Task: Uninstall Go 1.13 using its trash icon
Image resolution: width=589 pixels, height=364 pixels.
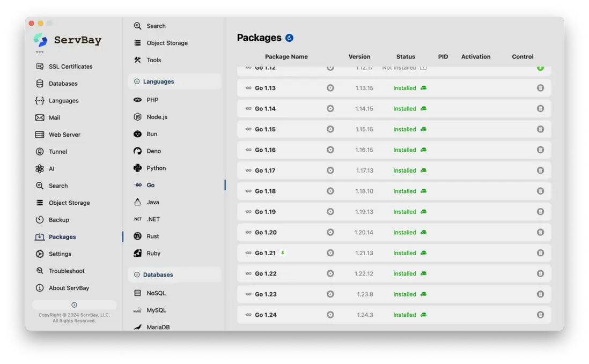Action: [540, 88]
